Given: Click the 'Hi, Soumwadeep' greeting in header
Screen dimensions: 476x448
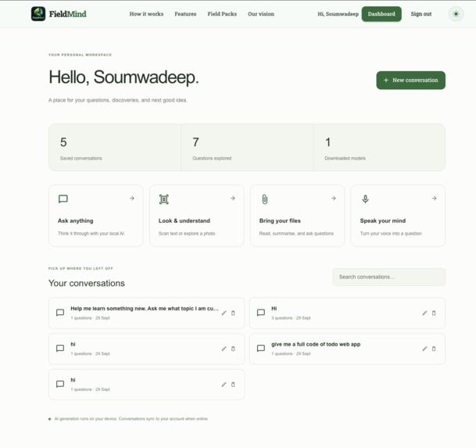Looking at the screenshot, I should tap(338, 14).
